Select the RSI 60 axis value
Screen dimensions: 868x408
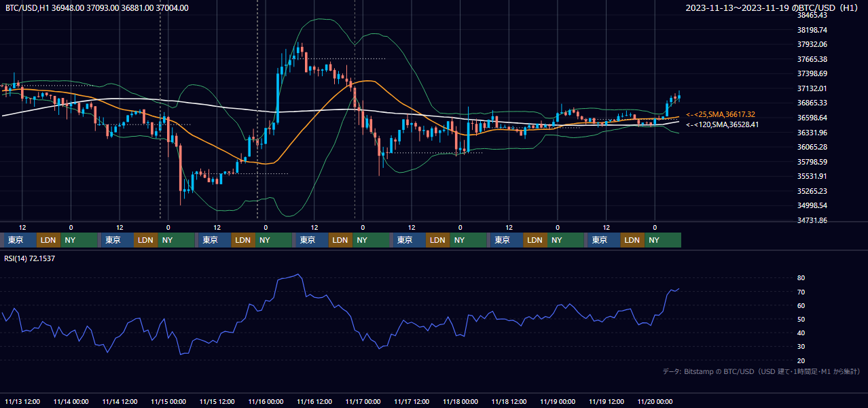pos(801,305)
